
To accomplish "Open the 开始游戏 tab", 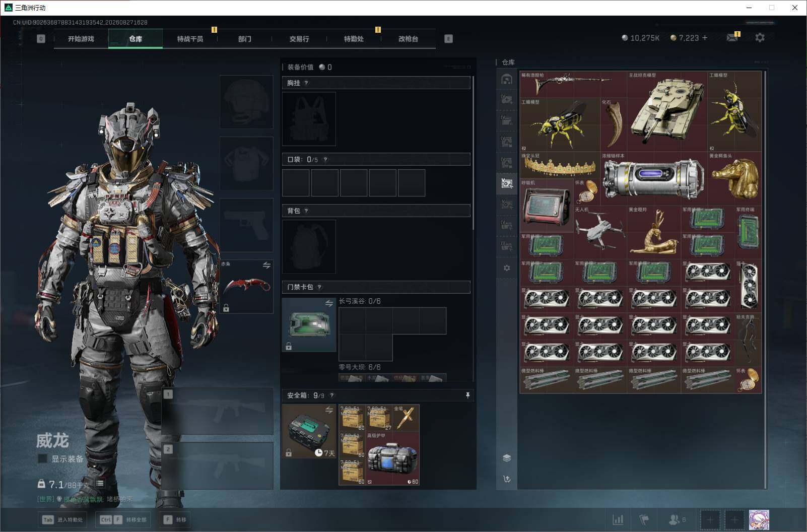I will click(81, 39).
